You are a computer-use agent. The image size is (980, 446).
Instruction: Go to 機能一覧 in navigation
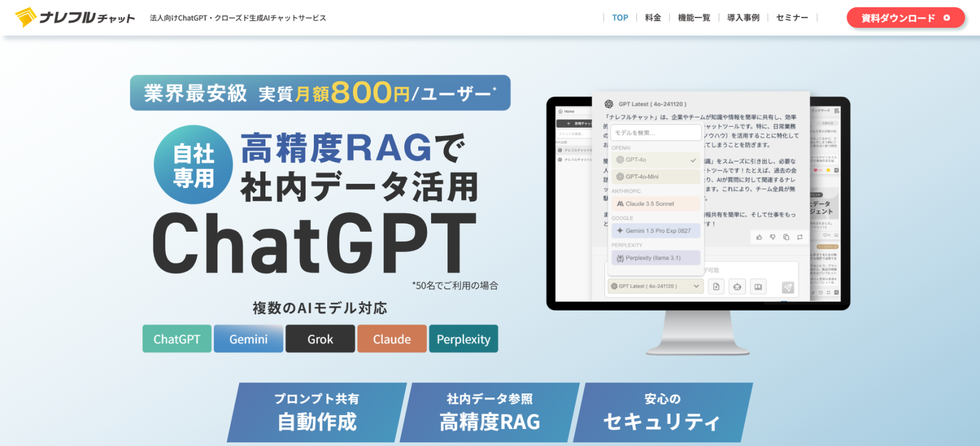point(694,18)
